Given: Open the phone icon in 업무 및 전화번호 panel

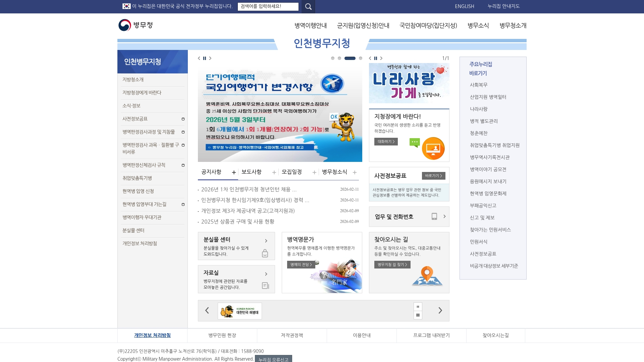Looking at the screenshot, I should pyautogui.click(x=434, y=217).
